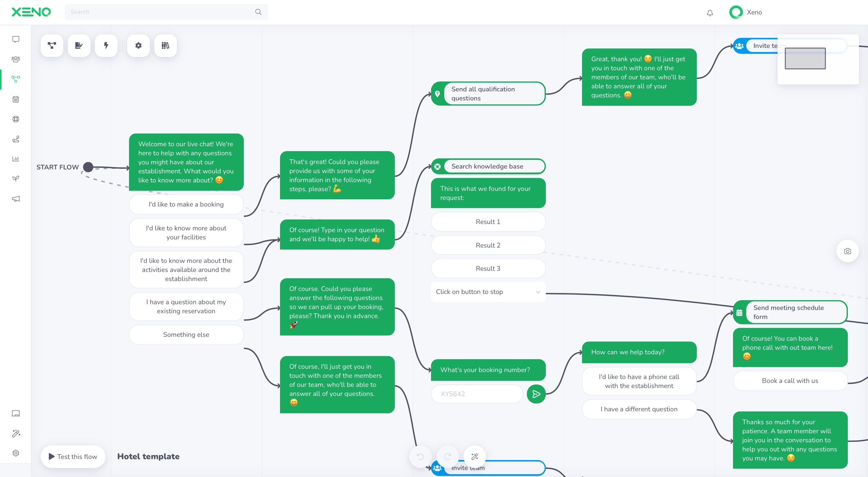Open the flow nodes toolbar icon

pos(52,46)
